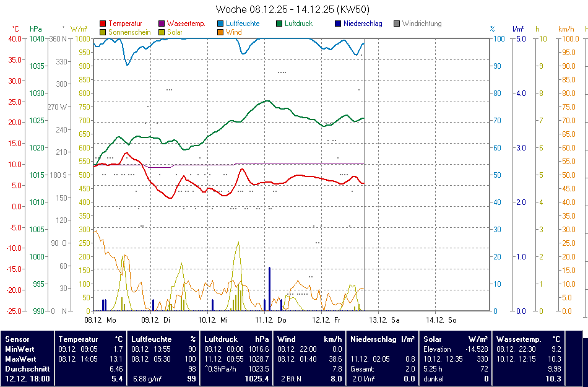Click the red Temperatur legend swatch
588x387 pixels.
point(103,24)
